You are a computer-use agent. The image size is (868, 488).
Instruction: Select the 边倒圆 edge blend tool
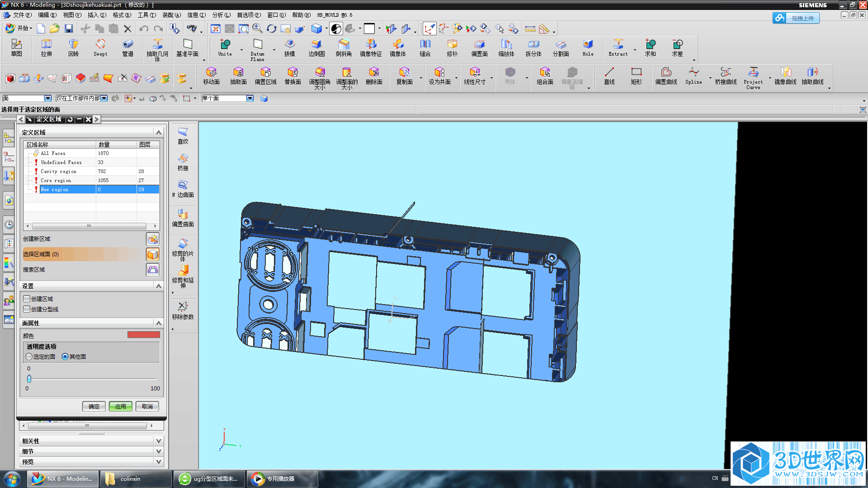click(x=316, y=47)
